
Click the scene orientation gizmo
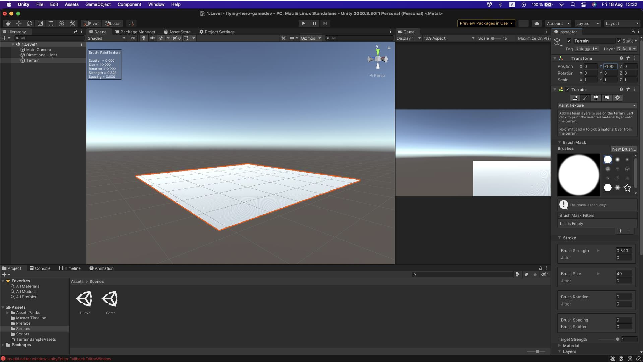[x=378, y=59]
